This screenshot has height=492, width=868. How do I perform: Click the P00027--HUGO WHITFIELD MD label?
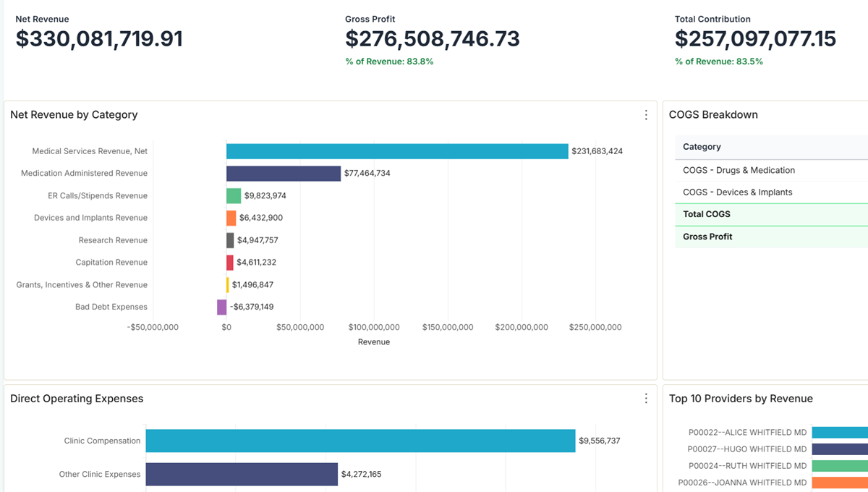pyautogui.click(x=747, y=449)
